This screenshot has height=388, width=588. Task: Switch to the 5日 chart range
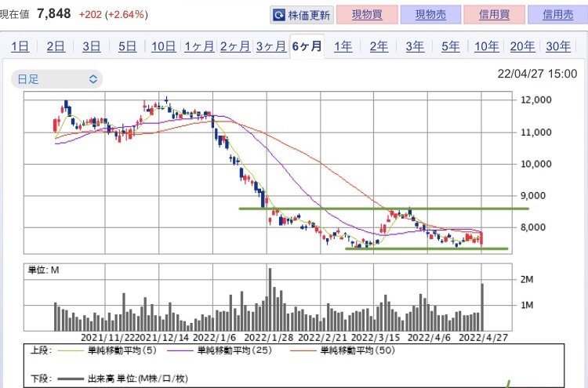(x=128, y=46)
